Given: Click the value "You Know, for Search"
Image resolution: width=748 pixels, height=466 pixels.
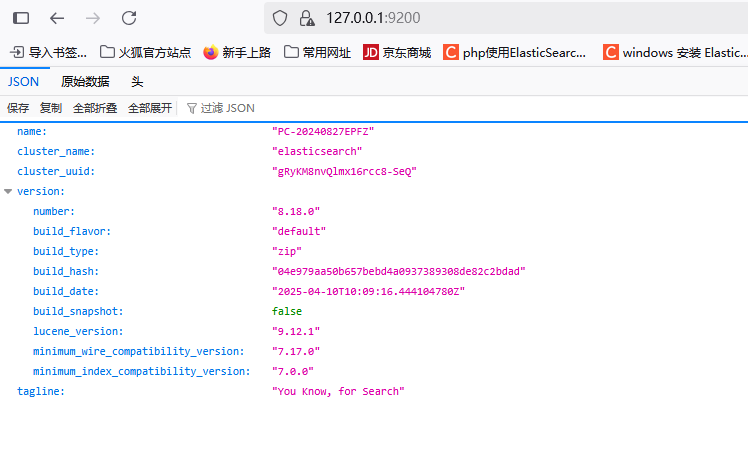Looking at the screenshot, I should (338, 392).
